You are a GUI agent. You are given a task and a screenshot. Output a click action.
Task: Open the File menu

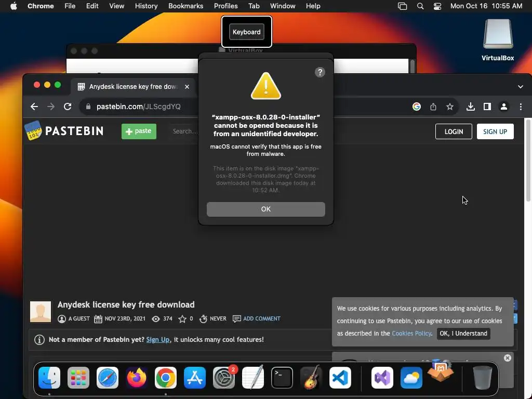70,6
